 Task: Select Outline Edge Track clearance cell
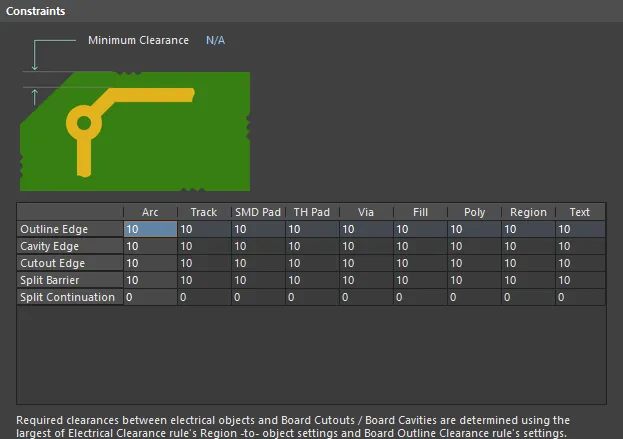(204, 229)
